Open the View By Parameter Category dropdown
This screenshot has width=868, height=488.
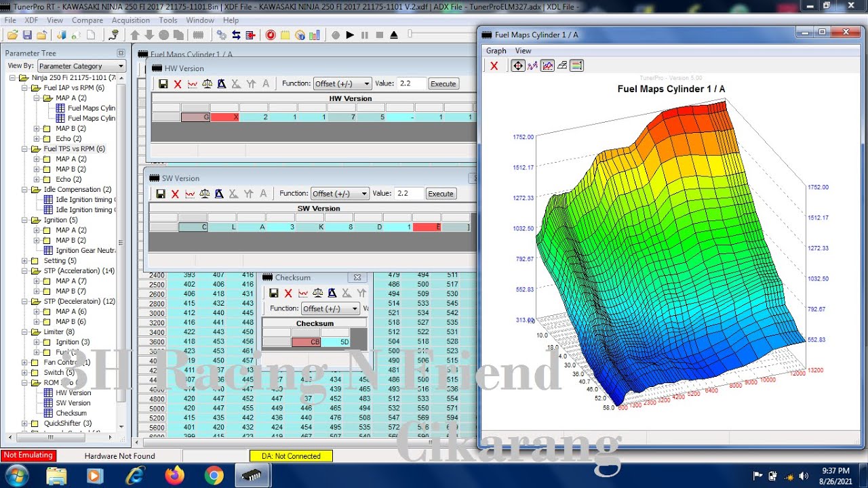(81, 66)
